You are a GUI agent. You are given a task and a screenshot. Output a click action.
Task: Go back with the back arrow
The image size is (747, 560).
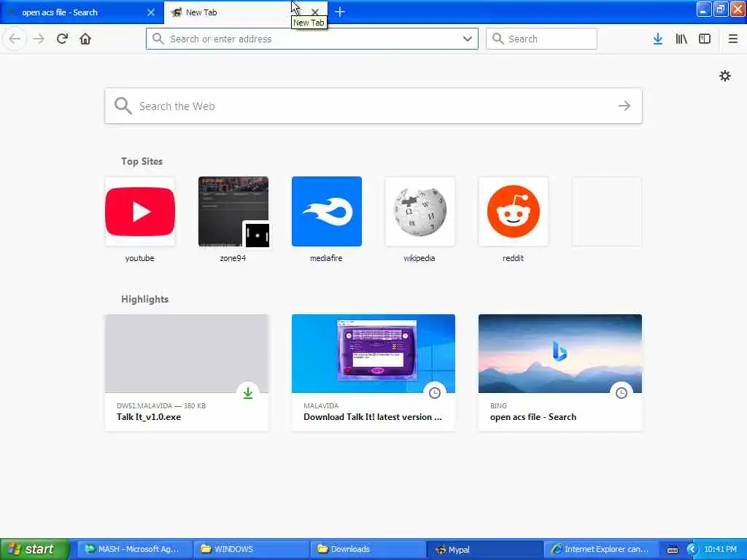(15, 39)
